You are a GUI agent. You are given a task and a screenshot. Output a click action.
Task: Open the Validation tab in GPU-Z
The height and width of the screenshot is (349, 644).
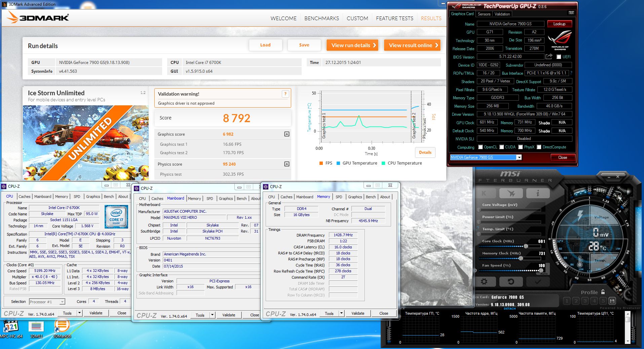click(502, 14)
